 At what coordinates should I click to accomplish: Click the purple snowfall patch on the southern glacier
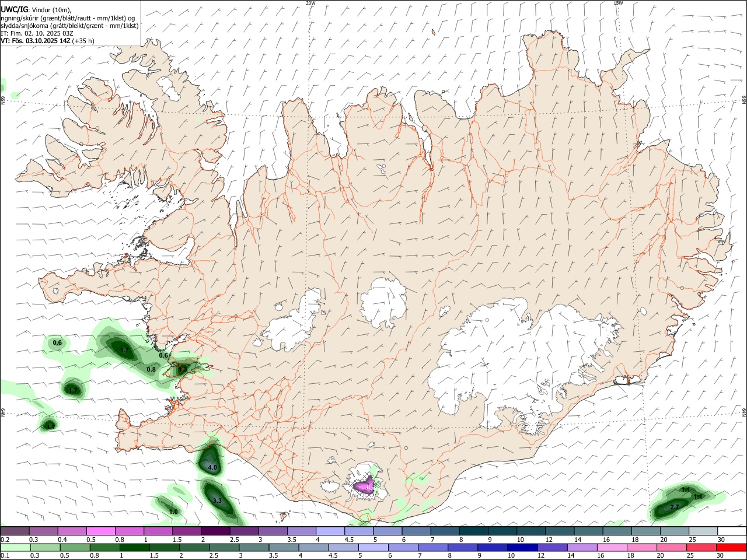pos(364,485)
